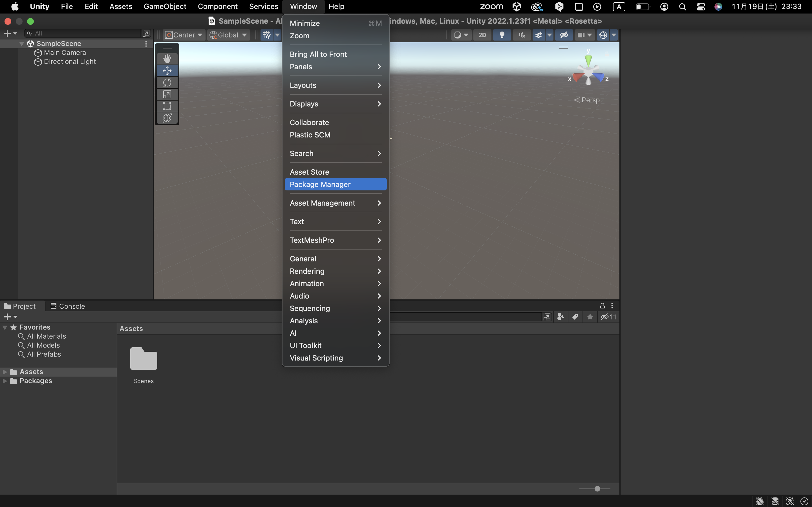Toggle scene lighting bulb button

[x=502, y=35]
